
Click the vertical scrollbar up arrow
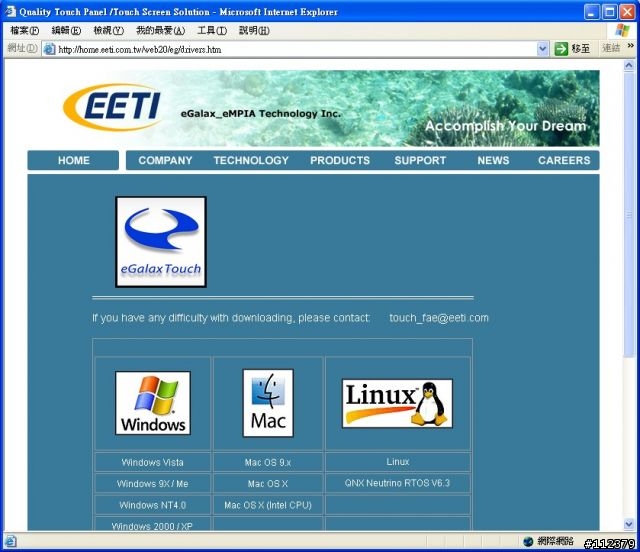pos(629,65)
